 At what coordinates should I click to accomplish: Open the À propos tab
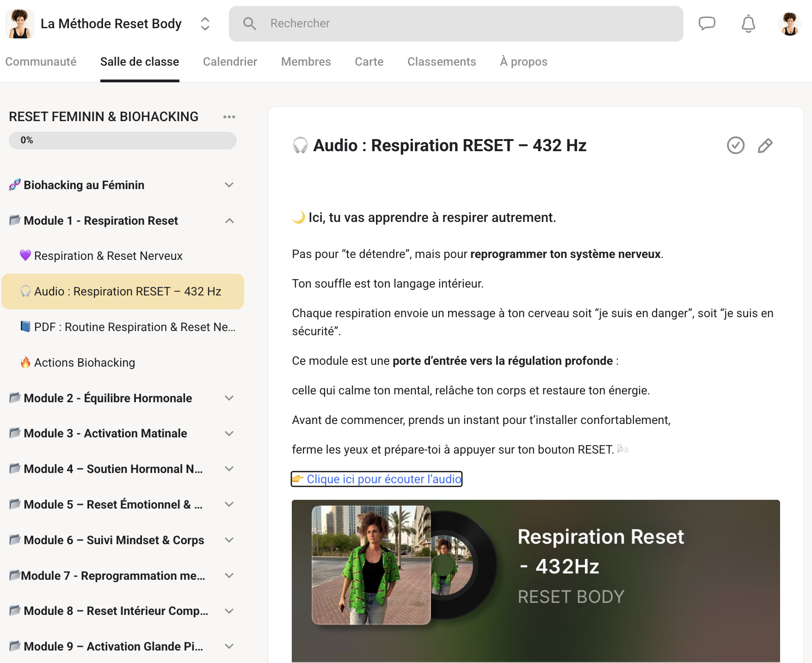pyautogui.click(x=523, y=61)
